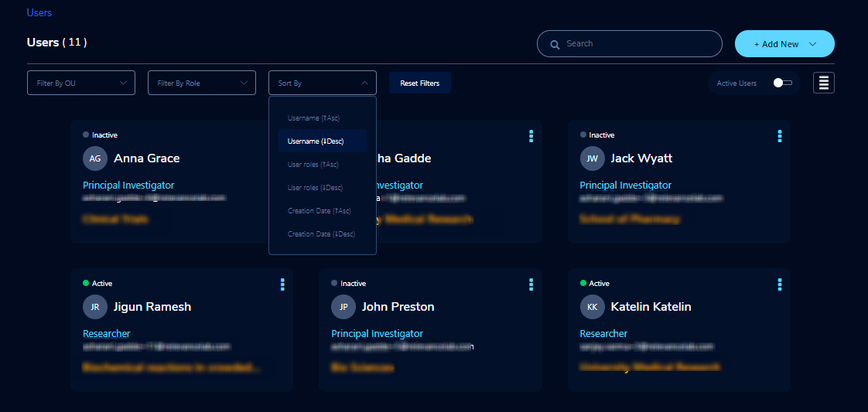Open John Preston's three-dot options menu
Viewport: 868px width, 412px height.
[x=531, y=284]
